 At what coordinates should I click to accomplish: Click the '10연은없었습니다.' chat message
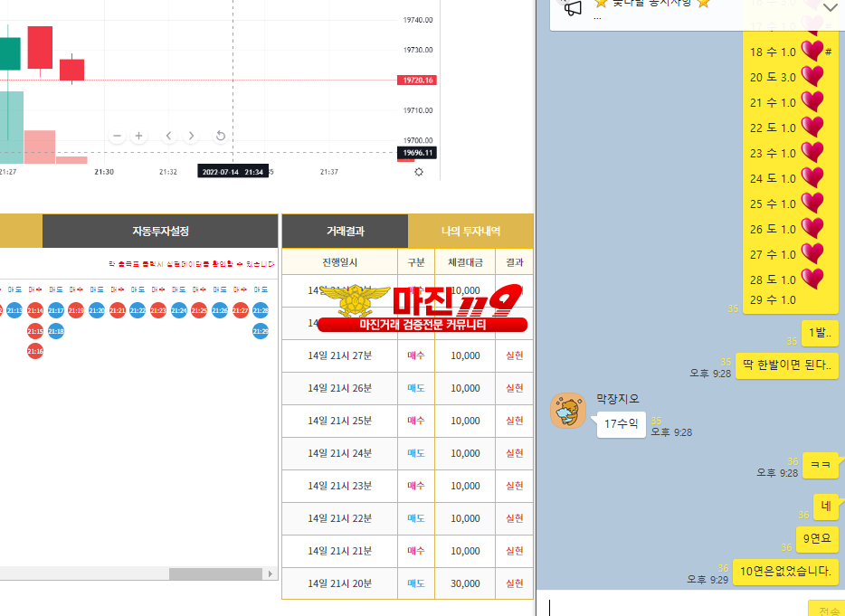tap(785, 572)
